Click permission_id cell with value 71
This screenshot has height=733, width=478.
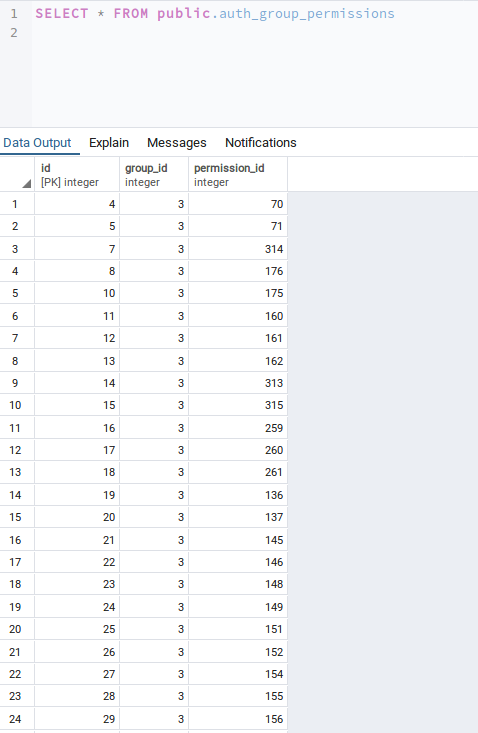(x=238, y=226)
